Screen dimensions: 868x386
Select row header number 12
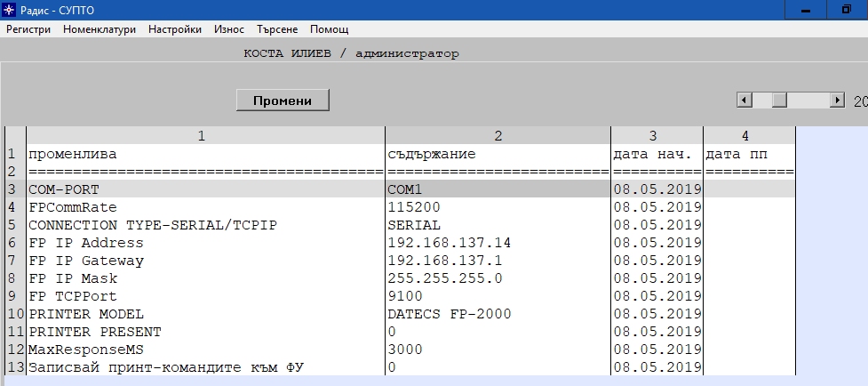click(15, 350)
